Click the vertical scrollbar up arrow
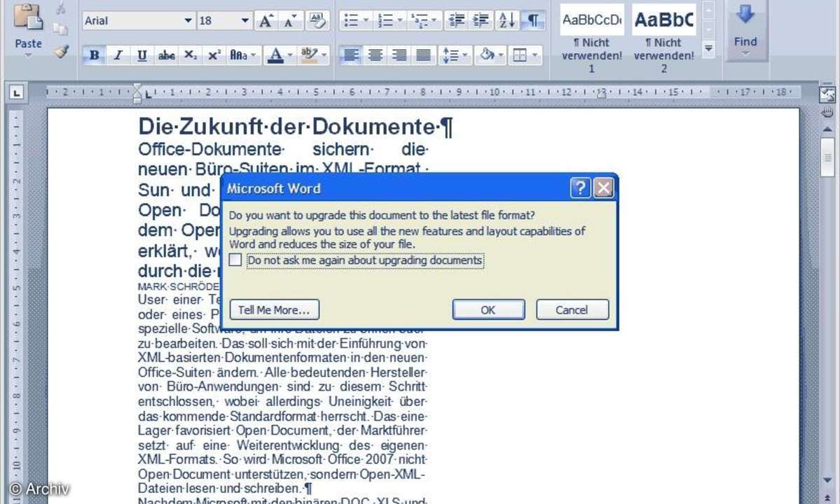 pos(827,129)
